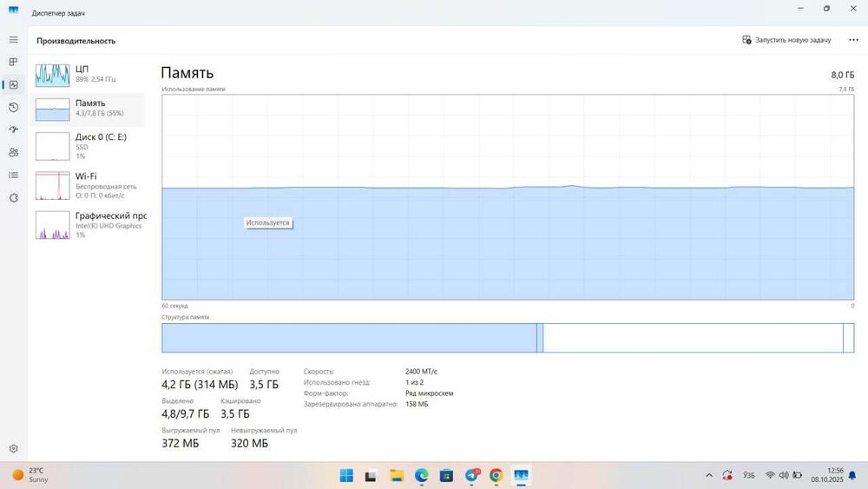Click the '372 МБ' paged pool value
This screenshot has width=868, height=489.
point(181,443)
